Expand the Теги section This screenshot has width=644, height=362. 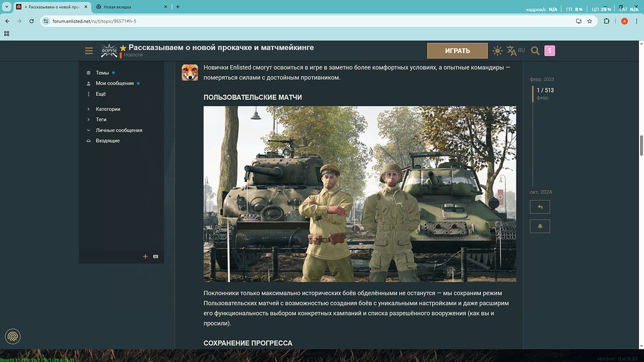pos(100,120)
